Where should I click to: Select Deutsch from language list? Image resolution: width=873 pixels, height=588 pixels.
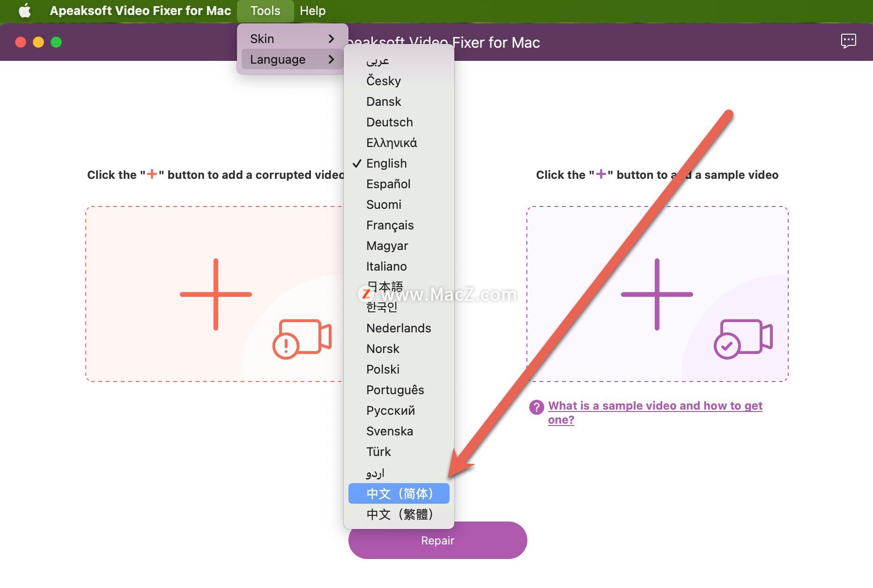[x=399, y=122]
